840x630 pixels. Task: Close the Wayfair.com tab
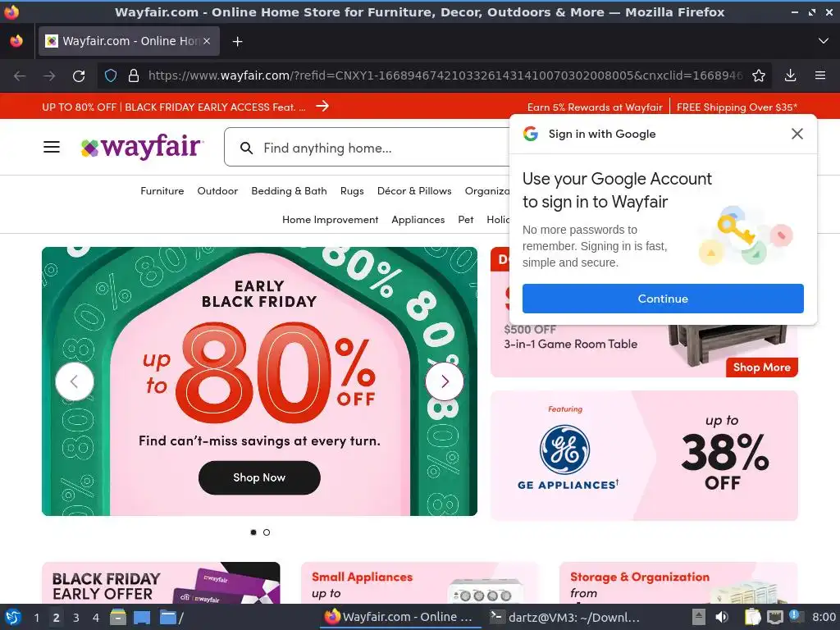point(207,41)
